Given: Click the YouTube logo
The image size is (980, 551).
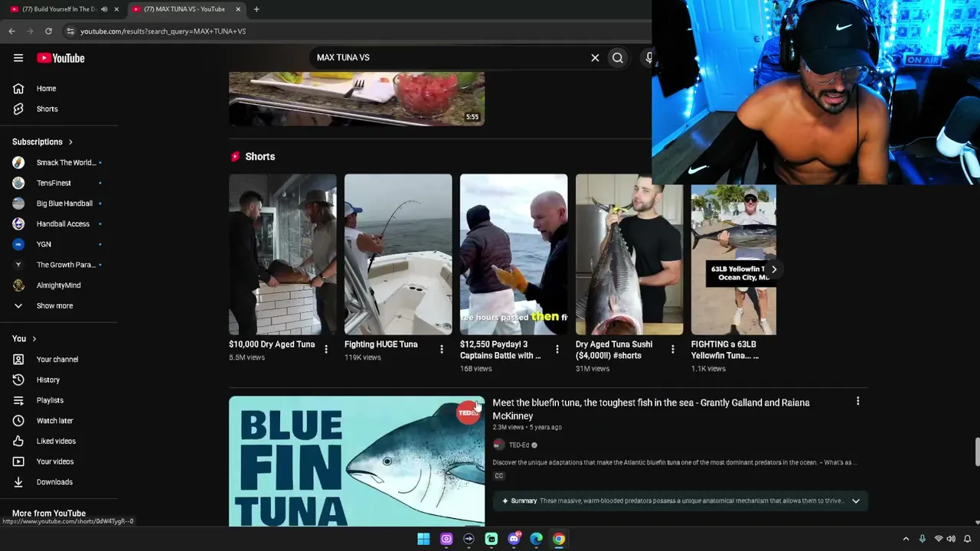Looking at the screenshot, I should [x=60, y=58].
